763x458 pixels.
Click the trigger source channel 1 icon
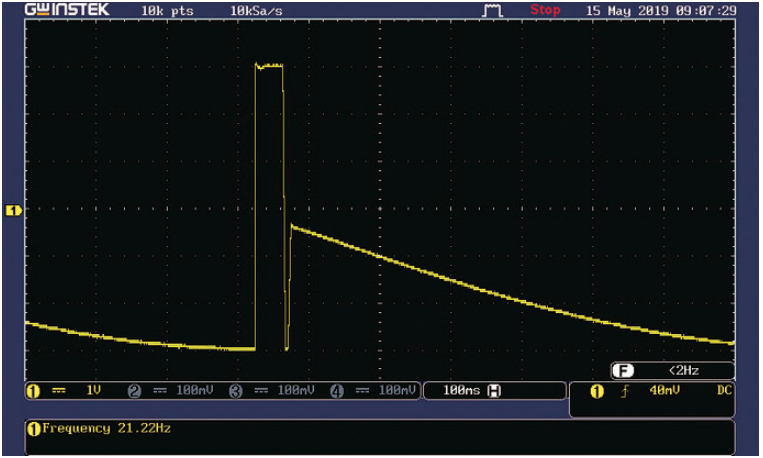[597, 391]
